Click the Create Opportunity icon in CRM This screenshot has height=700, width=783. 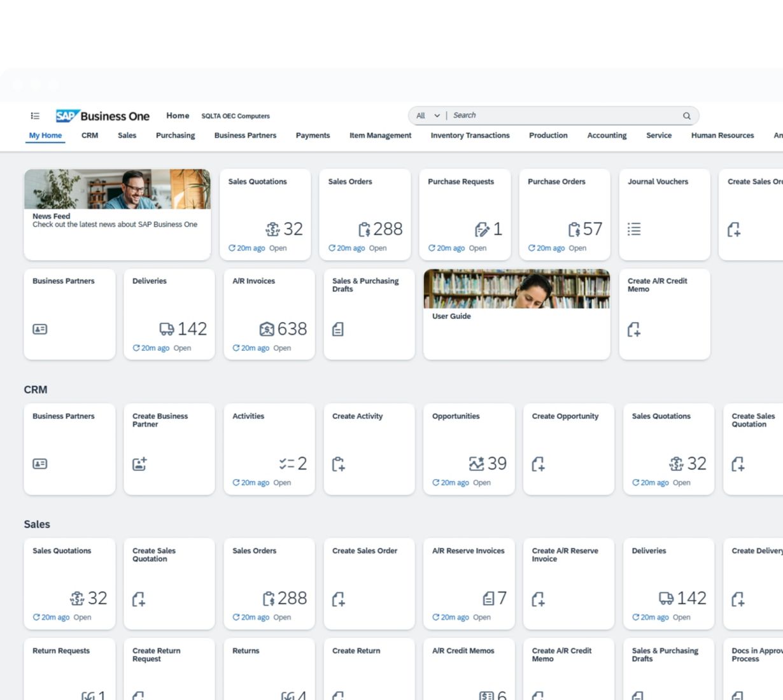pyautogui.click(x=539, y=464)
